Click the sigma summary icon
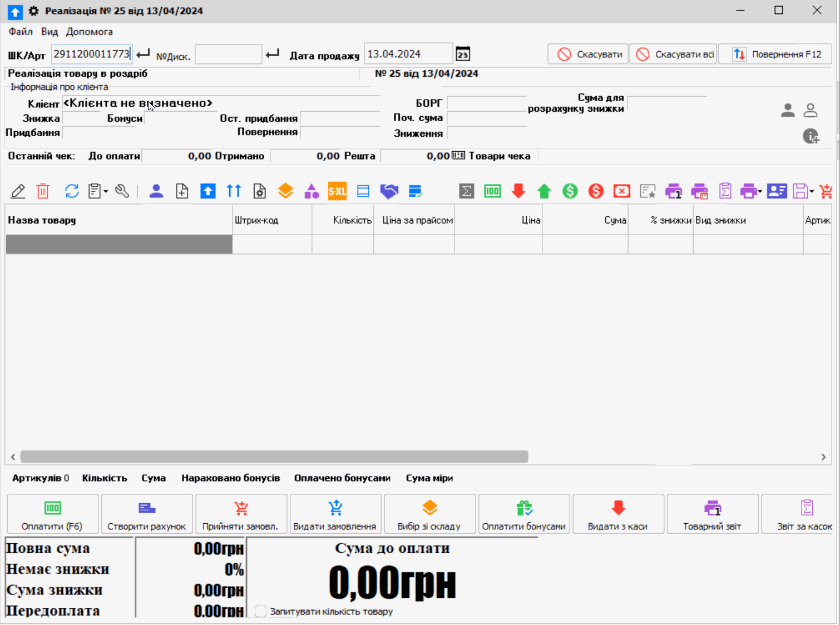 466,191
